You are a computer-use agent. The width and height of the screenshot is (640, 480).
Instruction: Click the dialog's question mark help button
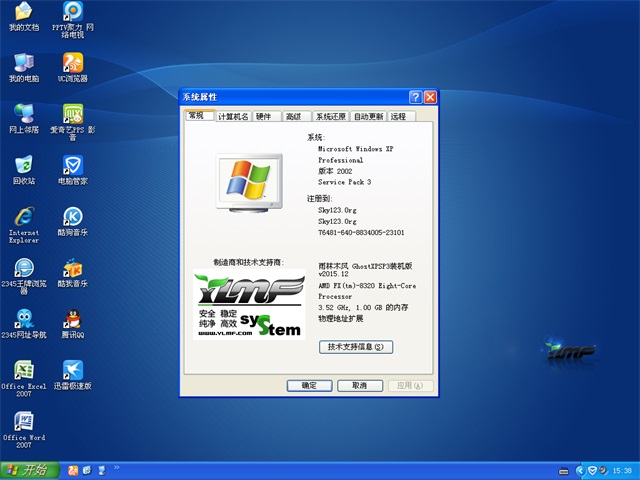415,97
